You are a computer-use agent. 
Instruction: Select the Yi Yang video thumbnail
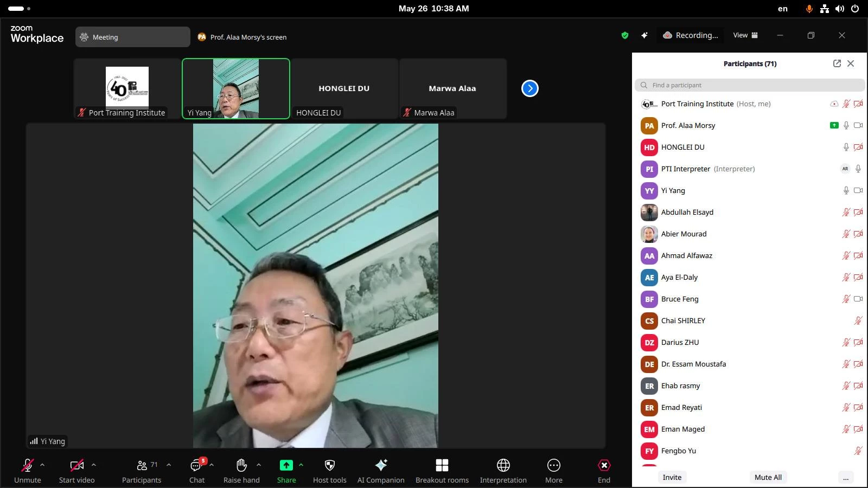pyautogui.click(x=236, y=88)
